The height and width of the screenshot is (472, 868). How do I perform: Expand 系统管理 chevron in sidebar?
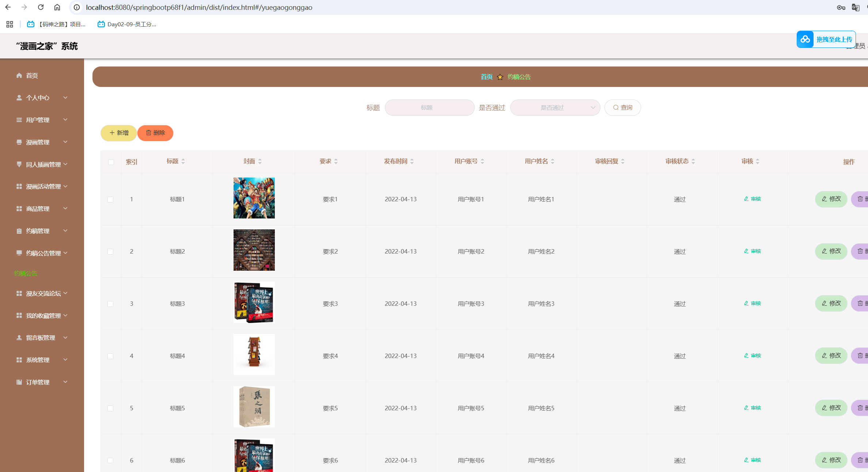[x=65, y=359]
